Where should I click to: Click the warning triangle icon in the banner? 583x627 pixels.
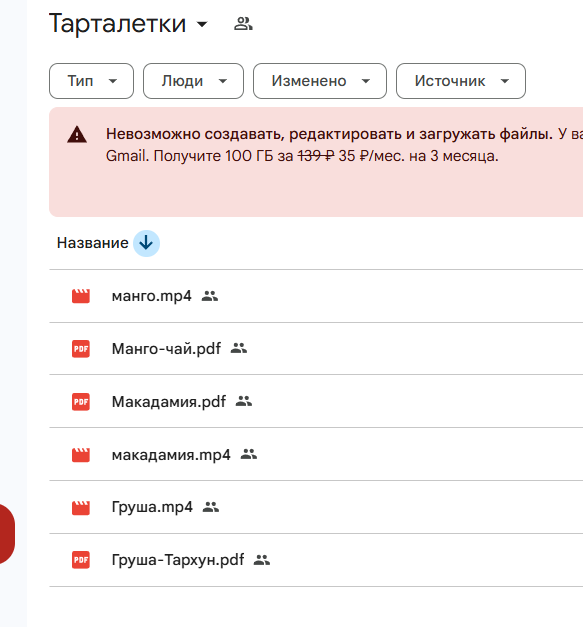coord(77,134)
